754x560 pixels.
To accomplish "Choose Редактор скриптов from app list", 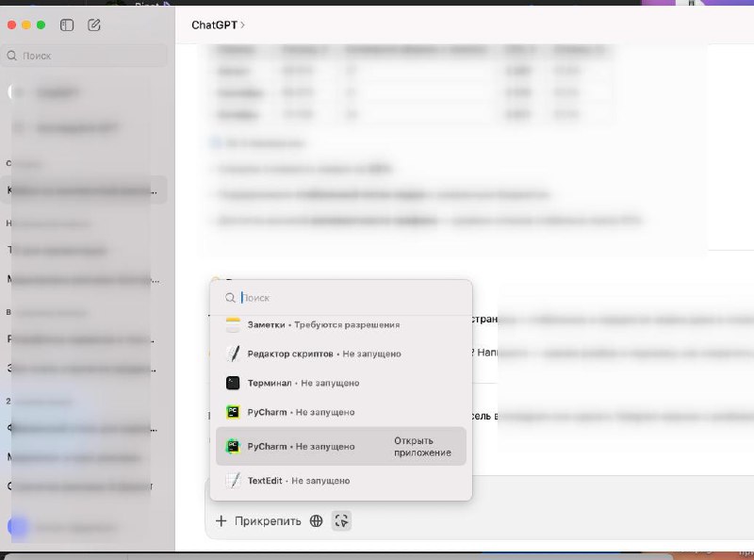I will (341, 354).
